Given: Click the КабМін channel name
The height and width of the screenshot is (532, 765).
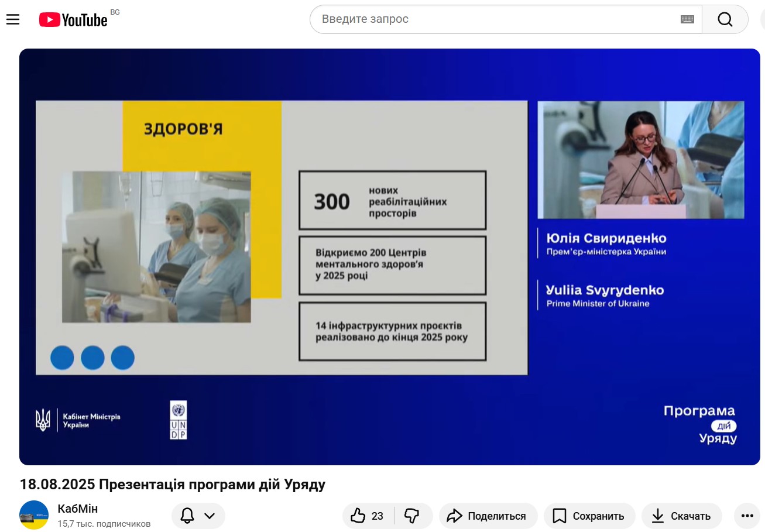Looking at the screenshot, I should point(78,509).
